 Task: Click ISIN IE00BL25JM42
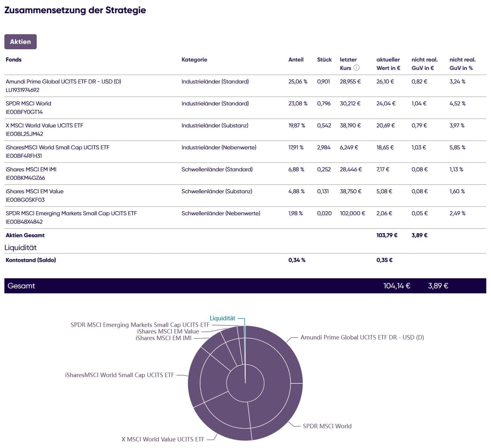click(x=24, y=134)
